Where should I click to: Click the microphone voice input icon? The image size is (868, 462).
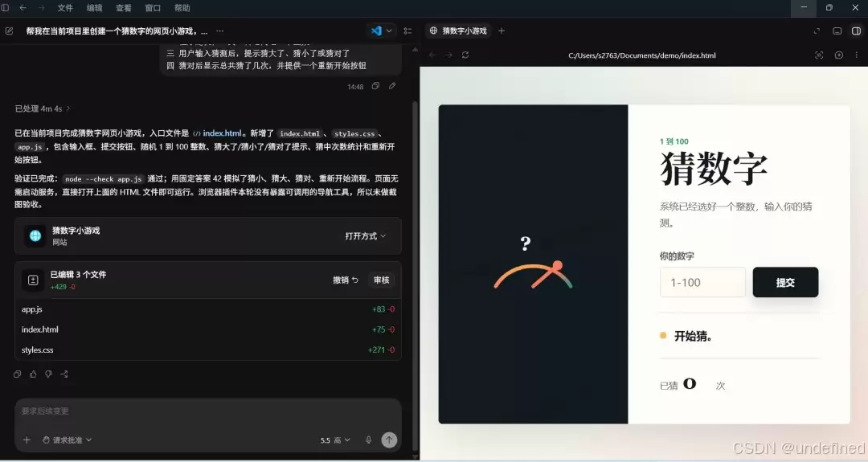click(369, 440)
